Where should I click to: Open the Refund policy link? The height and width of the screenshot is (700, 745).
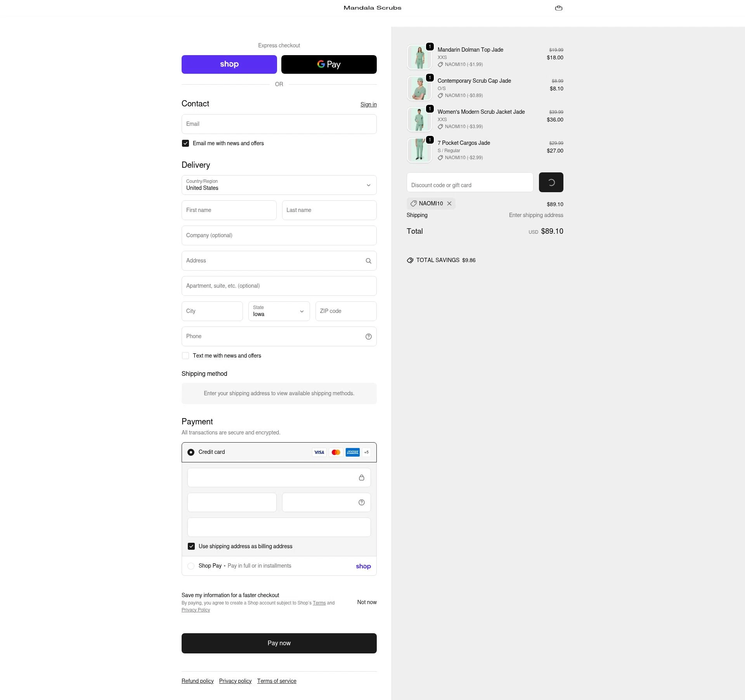(198, 681)
